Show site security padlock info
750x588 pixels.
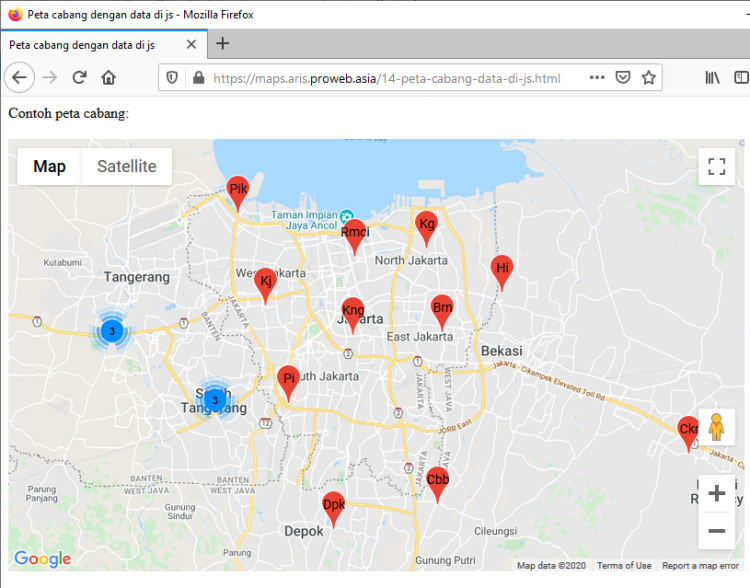click(199, 78)
